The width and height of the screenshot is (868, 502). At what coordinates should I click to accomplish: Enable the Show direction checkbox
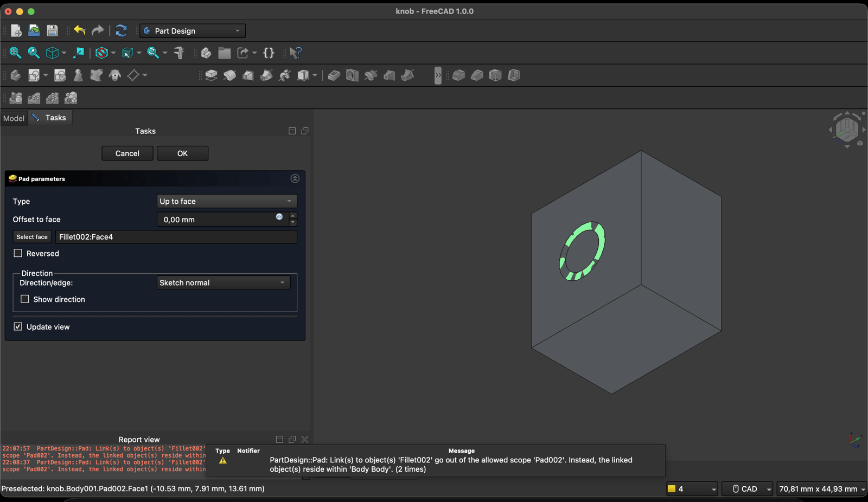click(24, 299)
